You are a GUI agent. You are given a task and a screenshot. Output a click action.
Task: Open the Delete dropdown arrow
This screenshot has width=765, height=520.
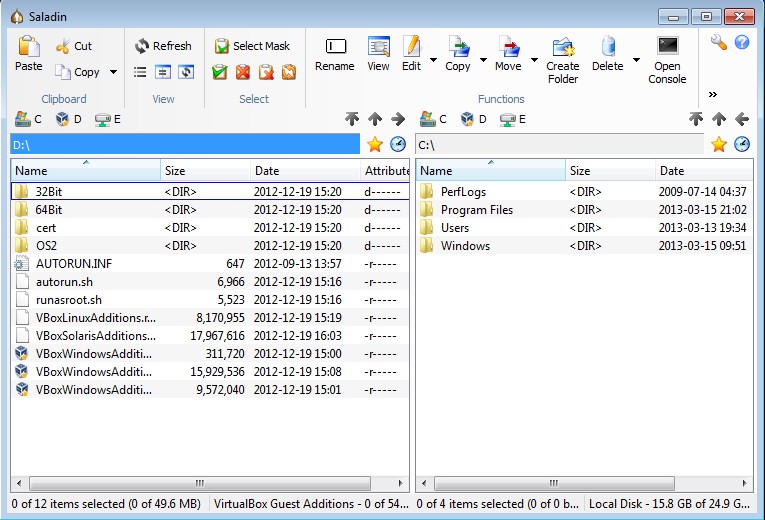pyautogui.click(x=636, y=60)
